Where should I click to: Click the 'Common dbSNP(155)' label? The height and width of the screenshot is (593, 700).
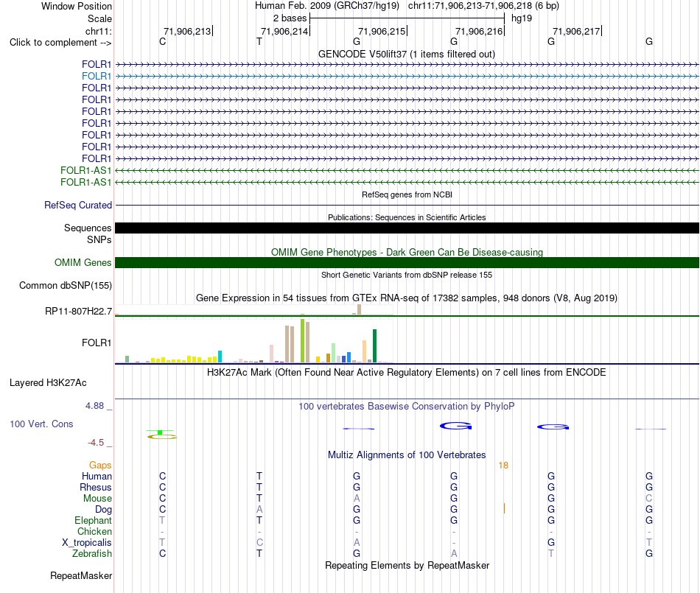[66, 286]
